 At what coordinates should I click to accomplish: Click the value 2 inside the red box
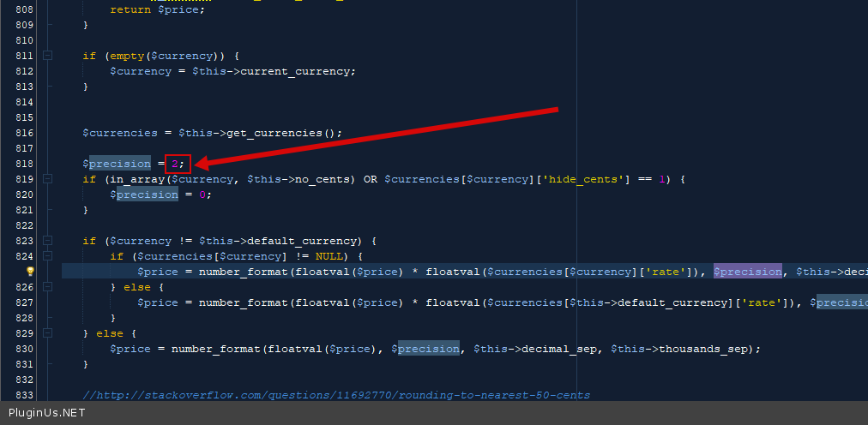[175, 164]
